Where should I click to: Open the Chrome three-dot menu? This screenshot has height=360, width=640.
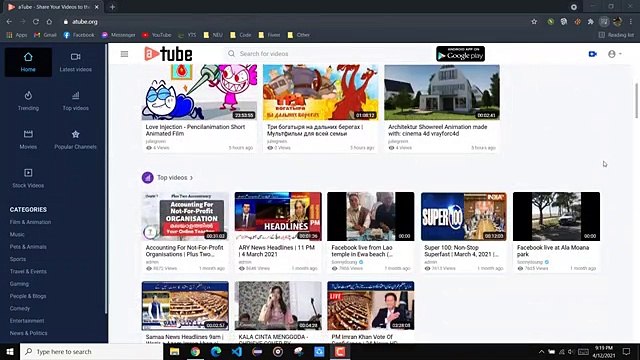point(631,22)
